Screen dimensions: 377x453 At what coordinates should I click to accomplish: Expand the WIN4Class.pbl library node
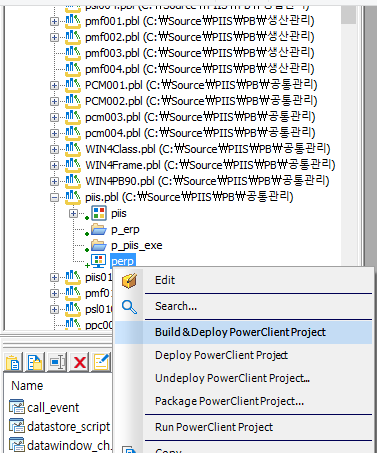pos(54,150)
